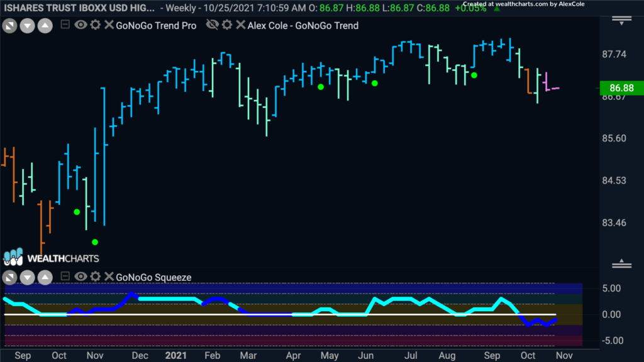Click the Alex Cole - GoNoGo Trend label

pos(303,26)
